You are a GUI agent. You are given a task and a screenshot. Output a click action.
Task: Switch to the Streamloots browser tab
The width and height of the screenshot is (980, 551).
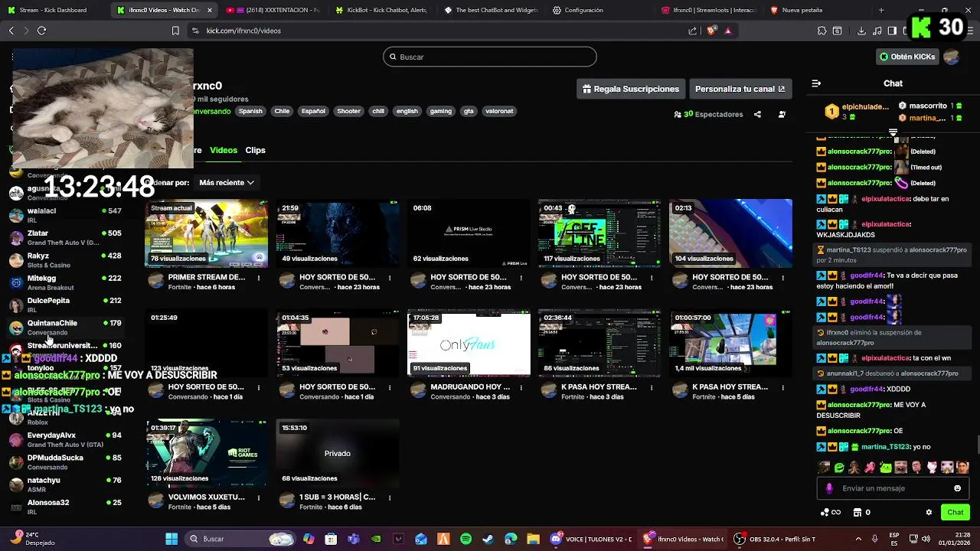click(x=709, y=10)
